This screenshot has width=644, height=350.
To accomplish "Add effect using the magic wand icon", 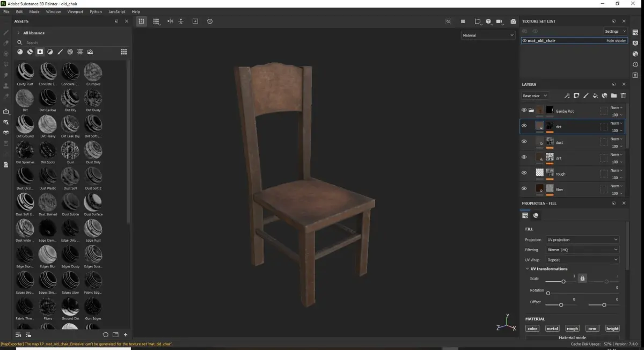I will [x=567, y=96].
